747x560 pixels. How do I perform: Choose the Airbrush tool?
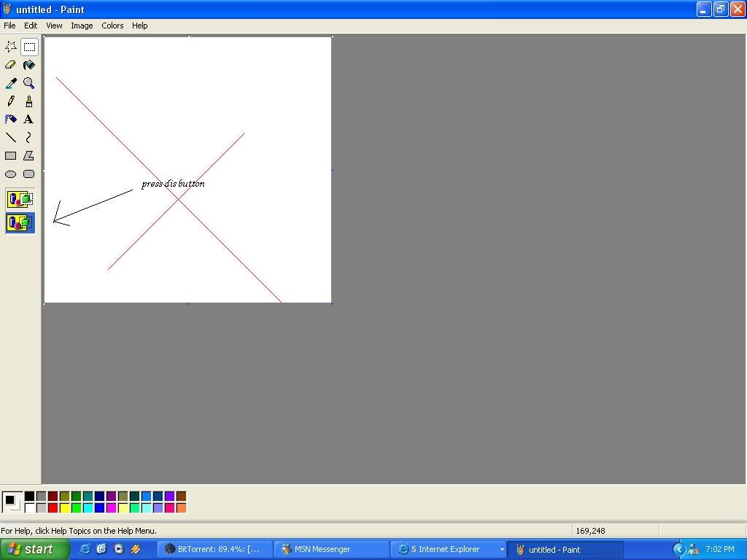tap(10, 119)
